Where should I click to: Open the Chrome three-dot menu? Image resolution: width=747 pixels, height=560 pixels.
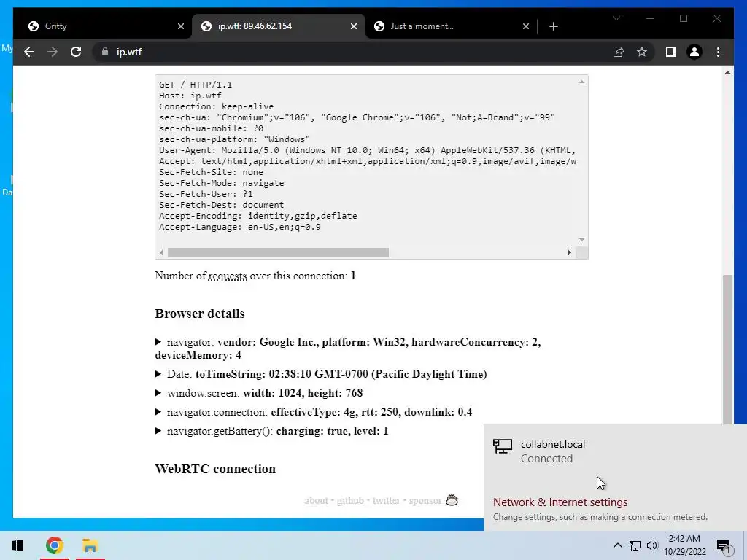pyautogui.click(x=718, y=52)
